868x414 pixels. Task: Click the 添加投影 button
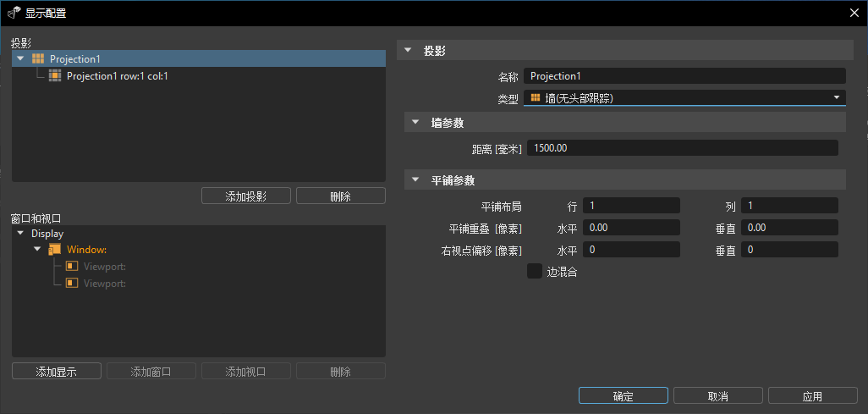tap(246, 196)
